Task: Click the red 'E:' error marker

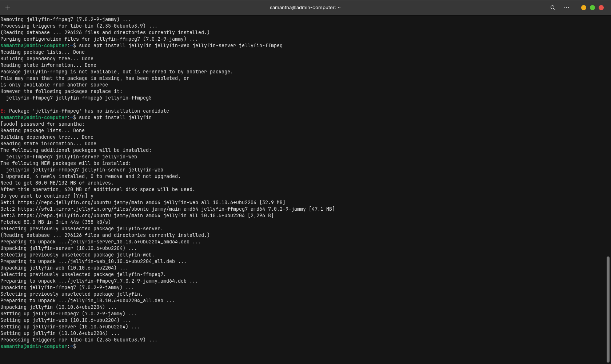Action: pyautogui.click(x=3, y=111)
